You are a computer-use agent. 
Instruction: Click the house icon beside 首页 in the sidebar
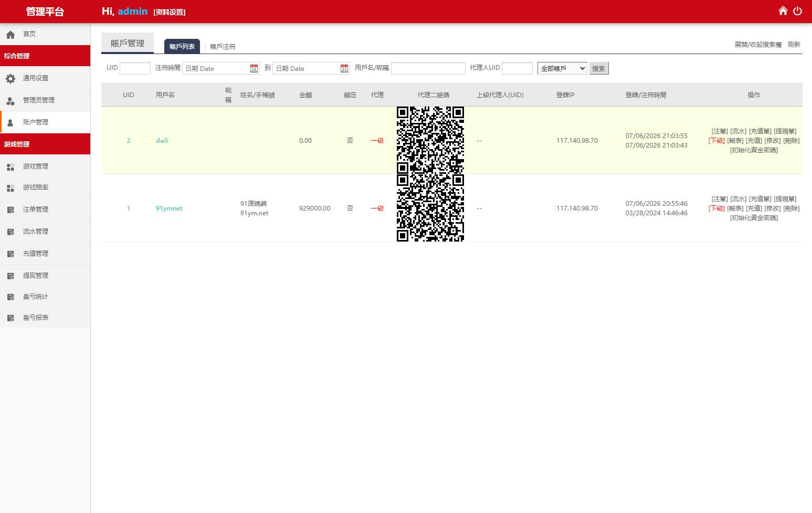(x=10, y=35)
